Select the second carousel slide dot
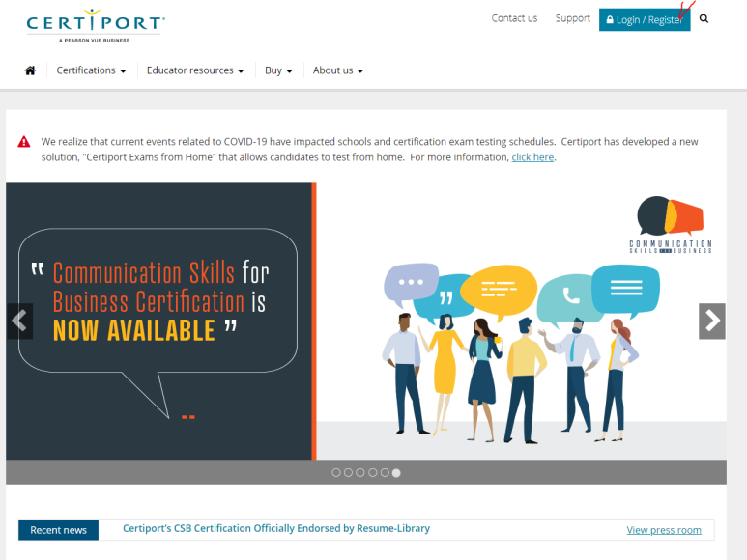Image resolution: width=747 pixels, height=560 pixels. coord(348,473)
